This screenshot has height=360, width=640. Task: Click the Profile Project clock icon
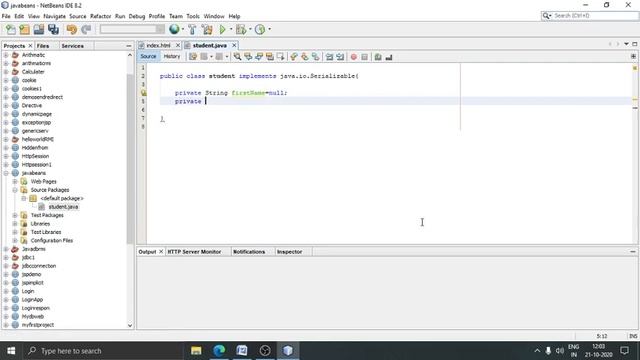[260, 29]
